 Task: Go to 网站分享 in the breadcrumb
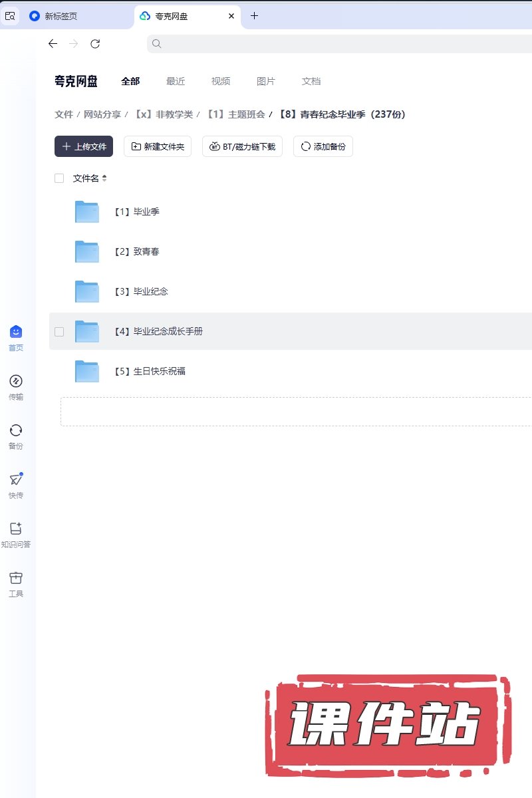(x=102, y=114)
